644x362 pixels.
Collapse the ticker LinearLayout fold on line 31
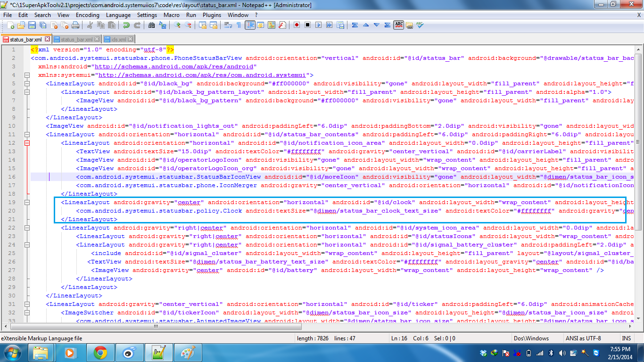(x=27, y=304)
